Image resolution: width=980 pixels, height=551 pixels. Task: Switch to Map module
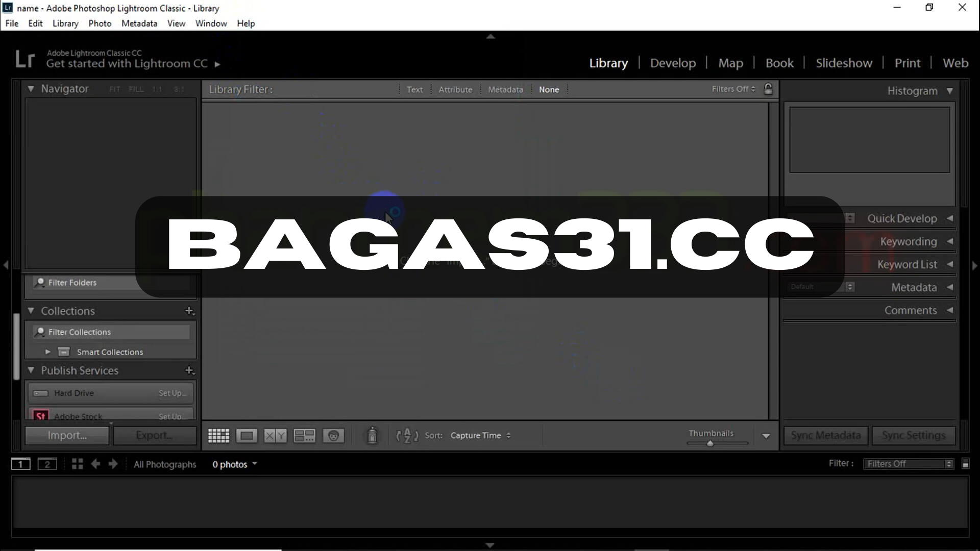click(730, 63)
